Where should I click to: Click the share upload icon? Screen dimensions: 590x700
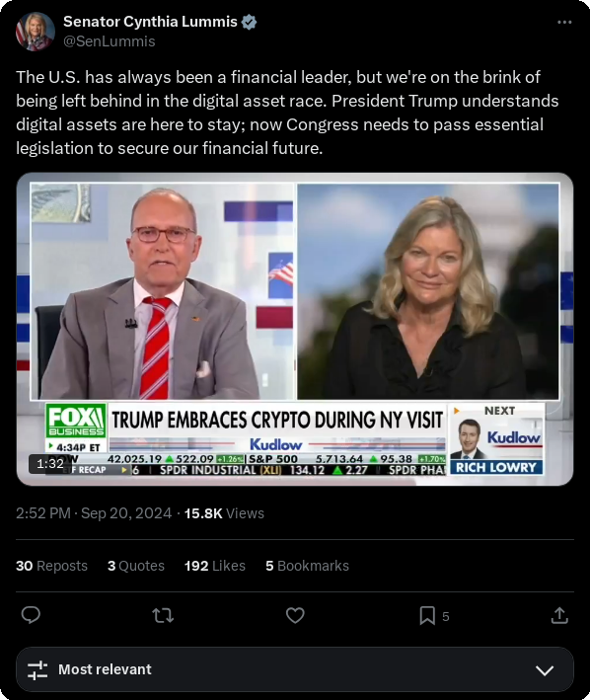[559, 615]
